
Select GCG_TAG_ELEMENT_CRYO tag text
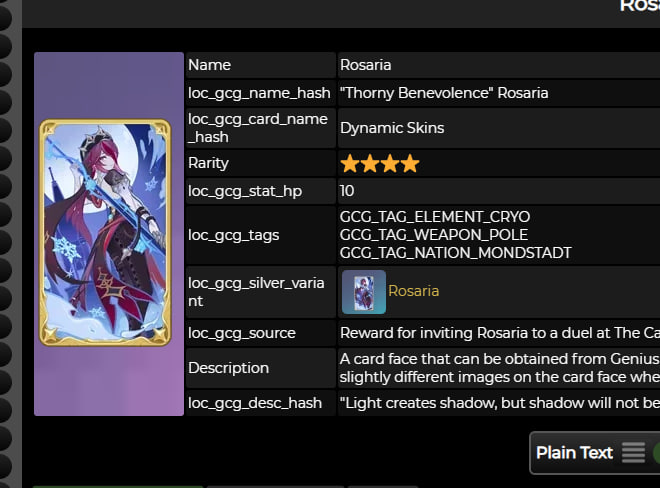pyautogui.click(x=435, y=217)
